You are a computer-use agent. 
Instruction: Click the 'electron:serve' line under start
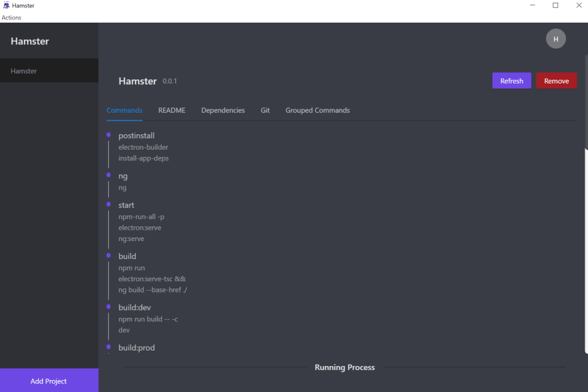point(140,228)
